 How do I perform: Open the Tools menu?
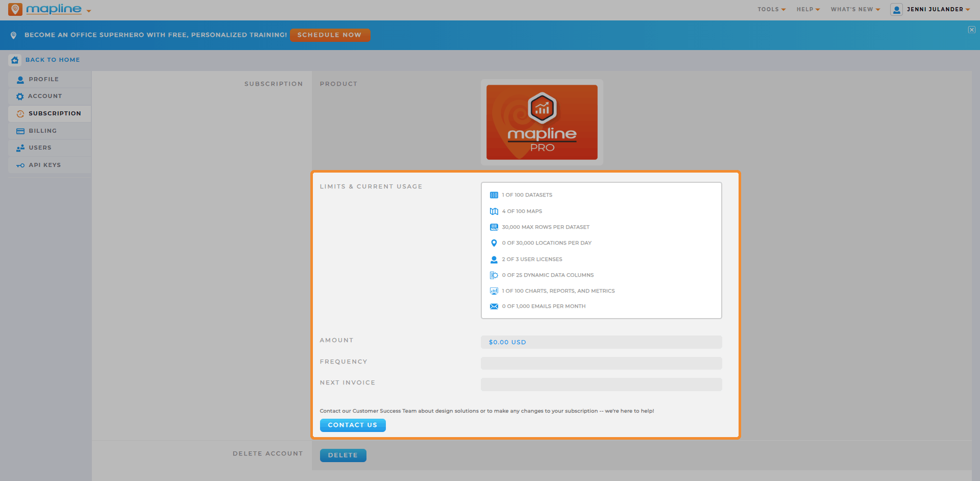coord(771,9)
